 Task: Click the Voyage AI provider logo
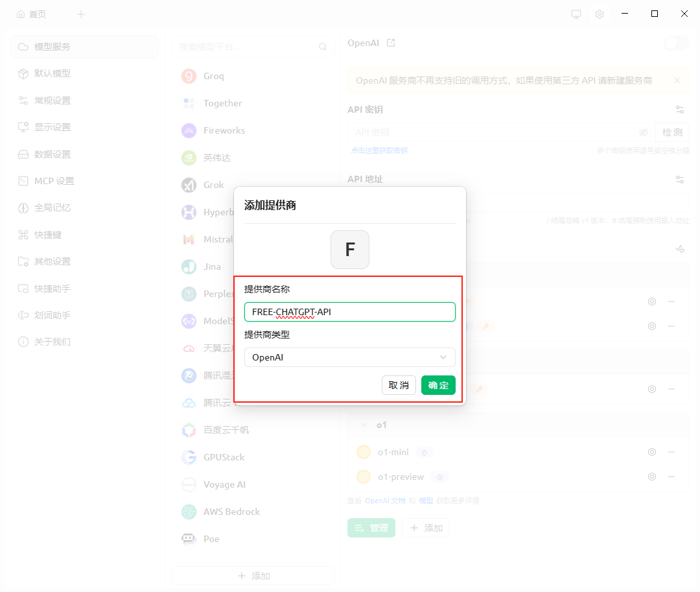pyautogui.click(x=189, y=484)
